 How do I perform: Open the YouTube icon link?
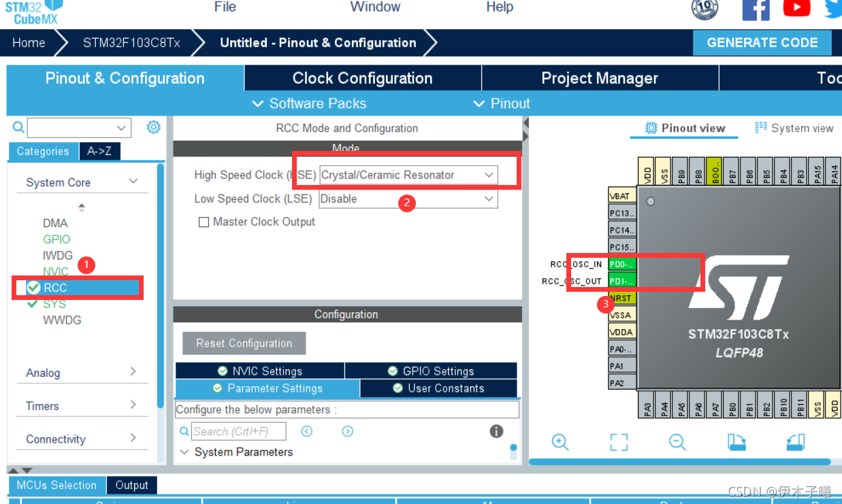(796, 7)
